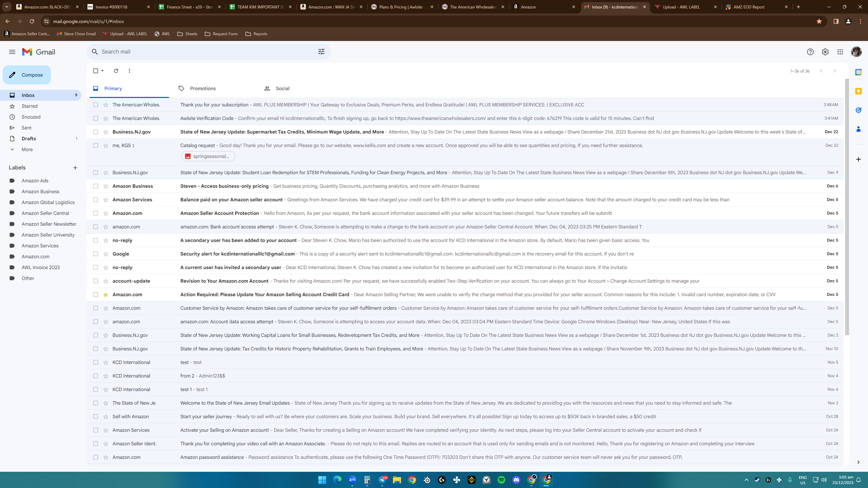868x488 pixels.
Task: Open the Drafts folder
Action: coord(41,139)
